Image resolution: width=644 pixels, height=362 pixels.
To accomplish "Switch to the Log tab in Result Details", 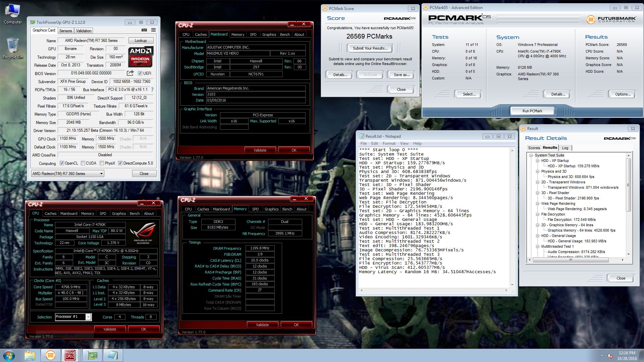I will pyautogui.click(x=565, y=148).
